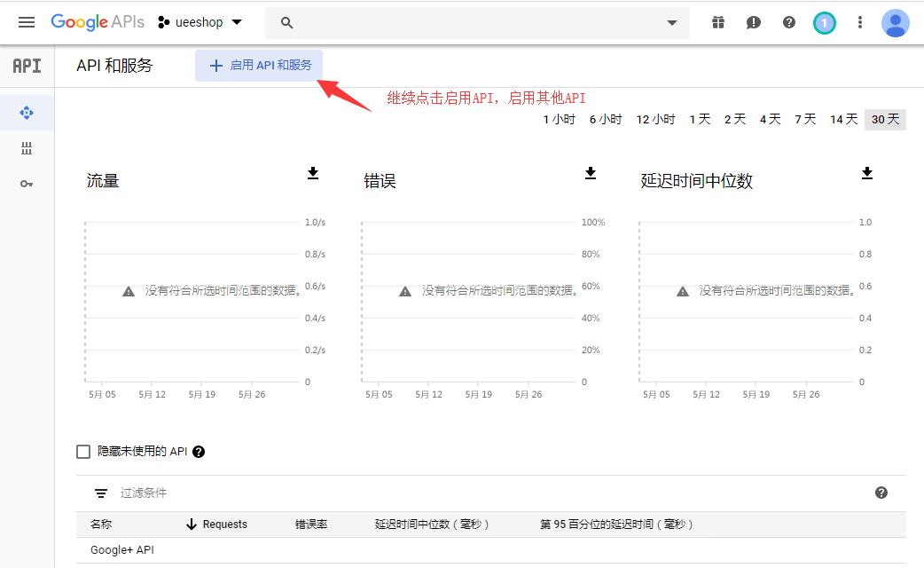Viewport: 924px width, 568px height.
Task: Select the 4 天 time range
Action: click(x=771, y=119)
